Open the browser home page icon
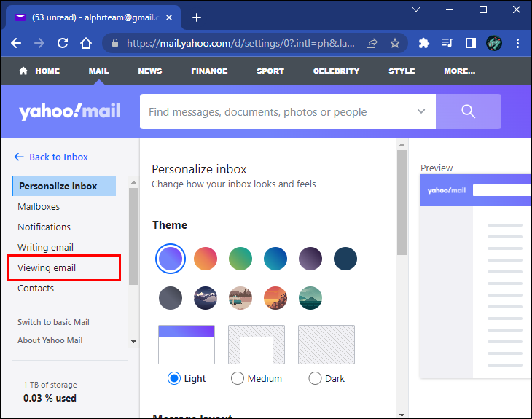 (x=86, y=43)
